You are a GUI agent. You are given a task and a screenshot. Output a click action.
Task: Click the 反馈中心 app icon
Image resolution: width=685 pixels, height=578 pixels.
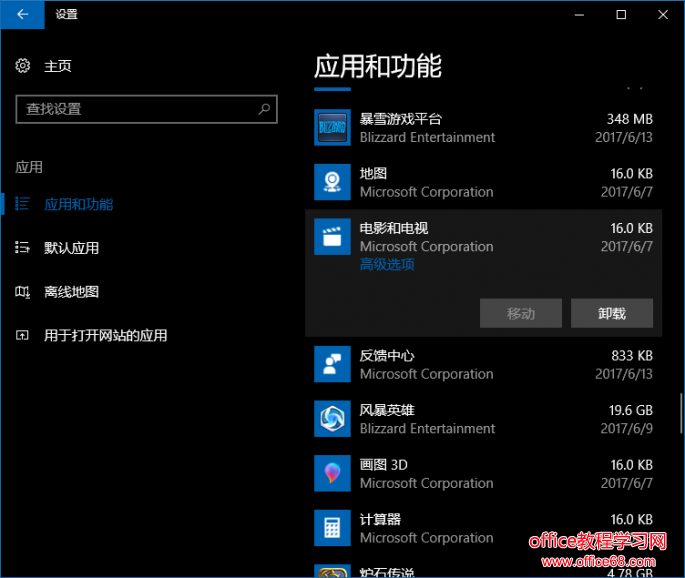pos(332,364)
